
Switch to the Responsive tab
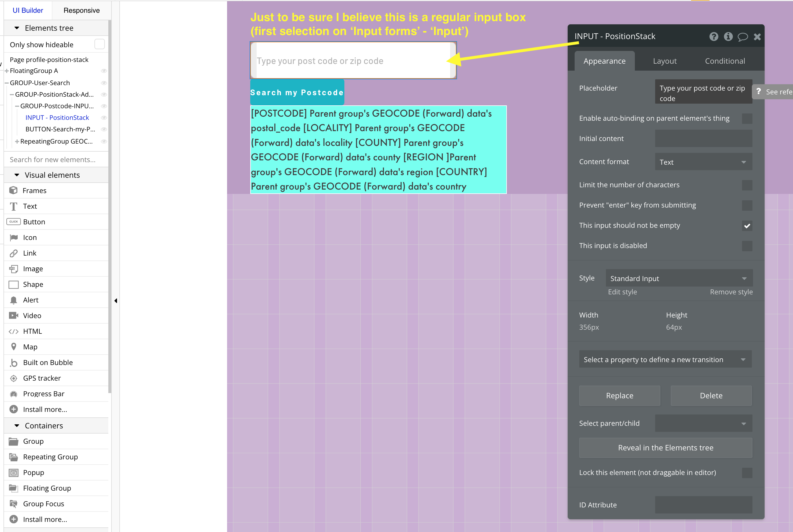[81, 10]
